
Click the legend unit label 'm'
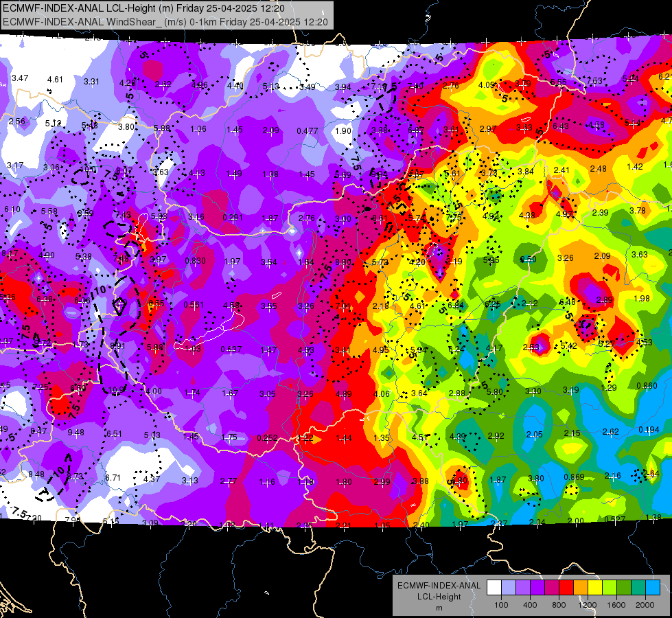pyautogui.click(x=439, y=608)
